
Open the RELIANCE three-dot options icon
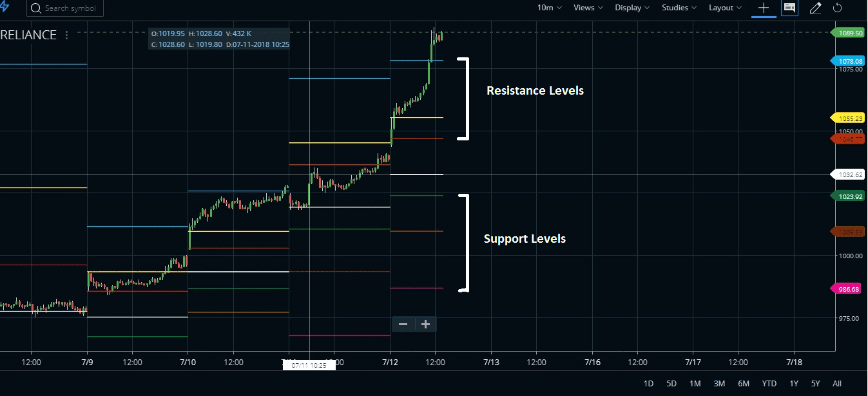tap(66, 35)
